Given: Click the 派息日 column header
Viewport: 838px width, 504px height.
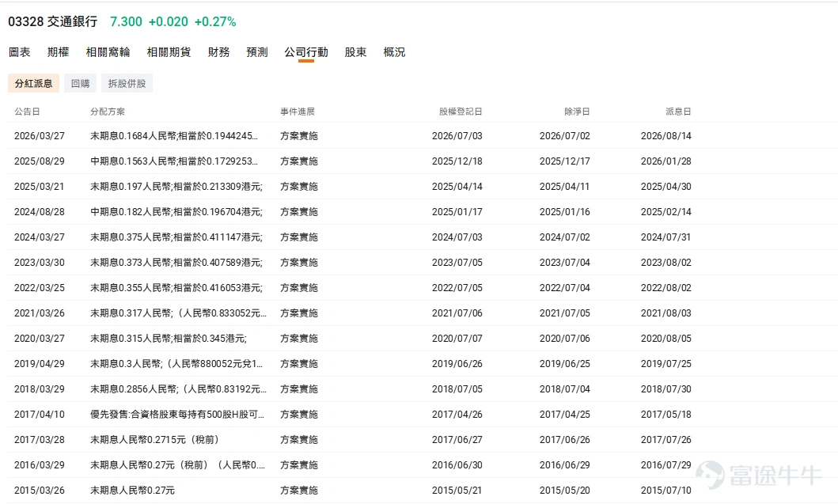Looking at the screenshot, I should [678, 112].
